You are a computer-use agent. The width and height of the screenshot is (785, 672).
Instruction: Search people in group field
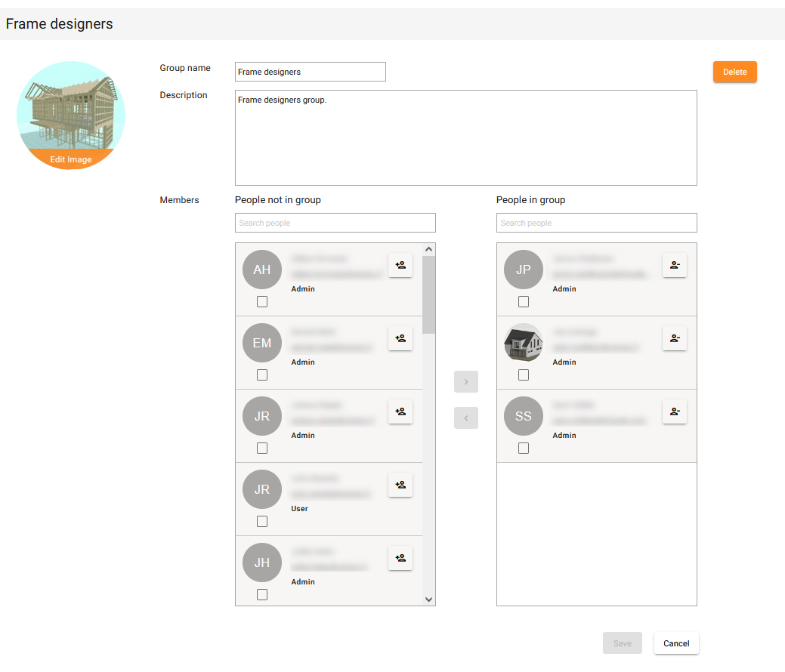coord(596,223)
